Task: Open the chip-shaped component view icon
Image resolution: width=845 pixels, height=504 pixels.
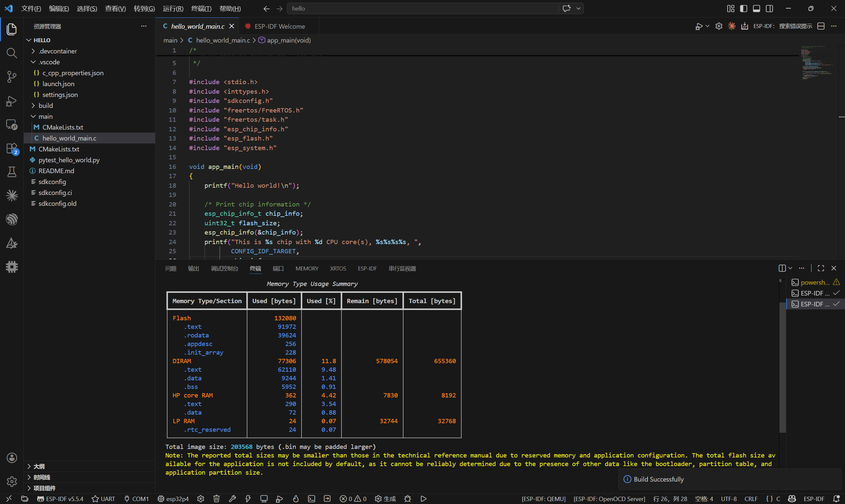Action: 12,267
